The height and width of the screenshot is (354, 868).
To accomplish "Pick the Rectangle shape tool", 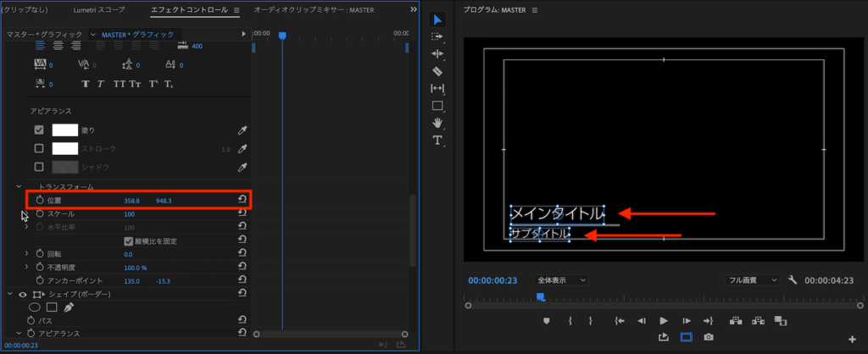I will point(437,106).
